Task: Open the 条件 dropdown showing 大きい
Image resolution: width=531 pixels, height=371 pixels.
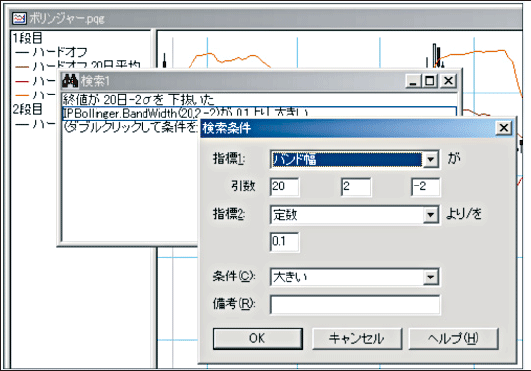Action: pos(431,277)
